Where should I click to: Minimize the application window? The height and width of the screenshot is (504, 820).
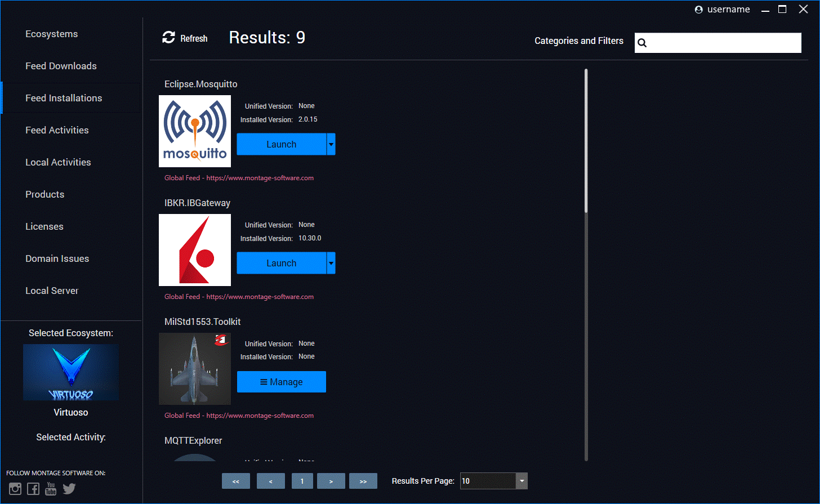click(x=765, y=10)
